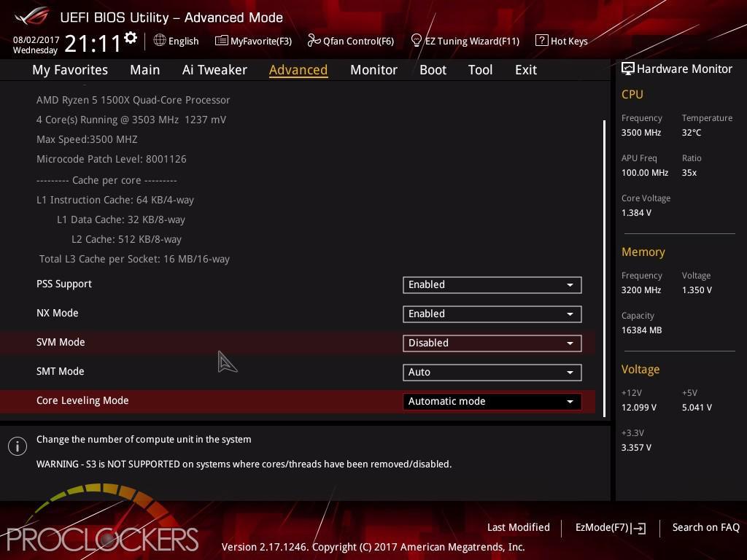Click the EzMode exit arrow icon
Screen dimensions: 747x560
(638, 528)
